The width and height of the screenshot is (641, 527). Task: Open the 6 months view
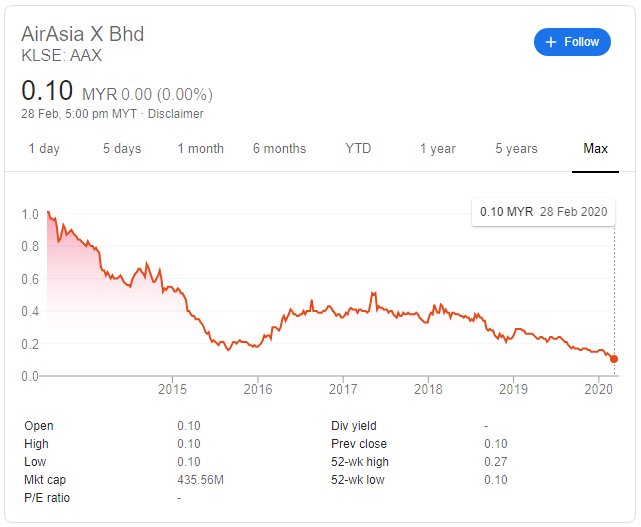pos(279,148)
